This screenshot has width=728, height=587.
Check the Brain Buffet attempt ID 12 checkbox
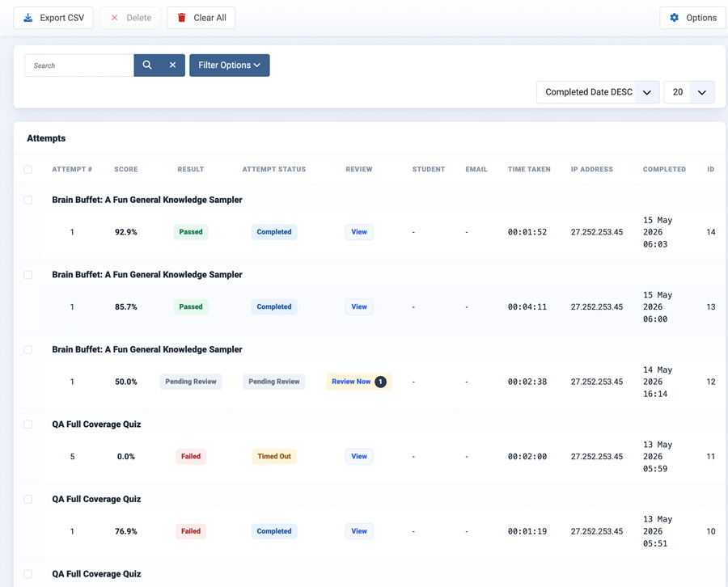(x=28, y=349)
